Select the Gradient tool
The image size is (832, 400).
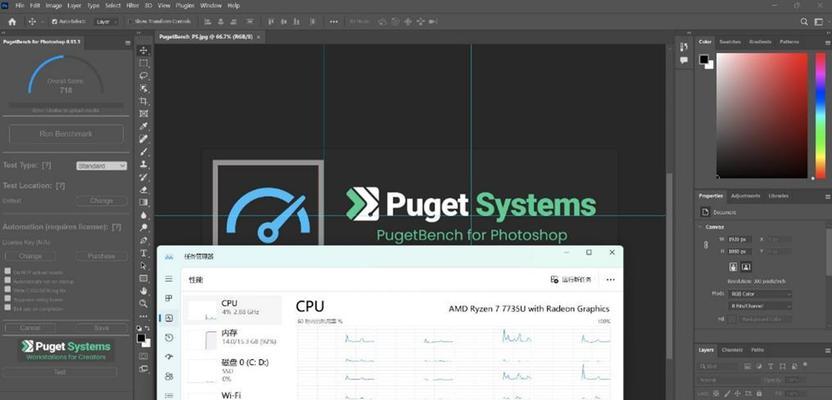tap(143, 202)
